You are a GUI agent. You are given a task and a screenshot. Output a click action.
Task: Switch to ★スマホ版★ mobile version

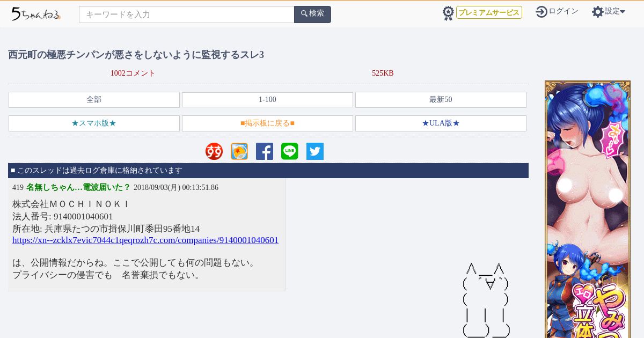pos(94,123)
